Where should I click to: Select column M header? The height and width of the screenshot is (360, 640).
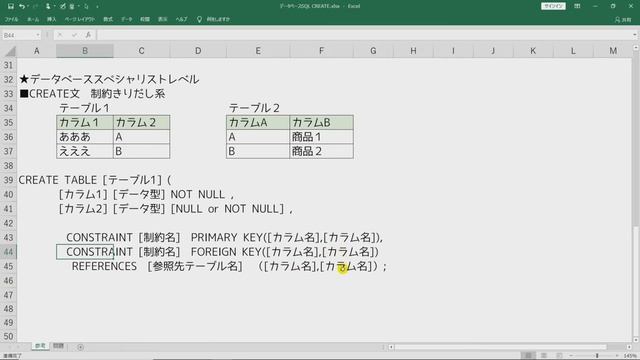tap(613, 51)
